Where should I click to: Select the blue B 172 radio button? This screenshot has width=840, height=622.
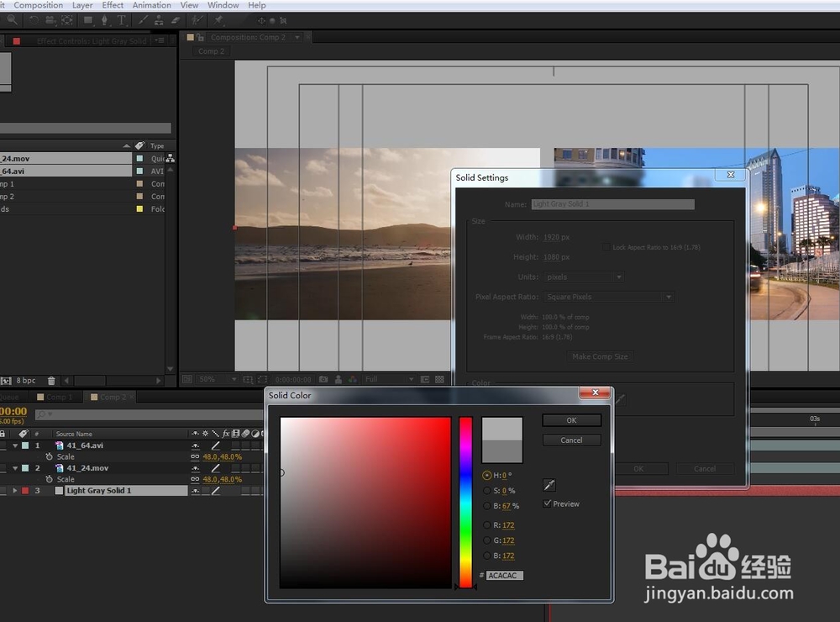click(x=487, y=556)
